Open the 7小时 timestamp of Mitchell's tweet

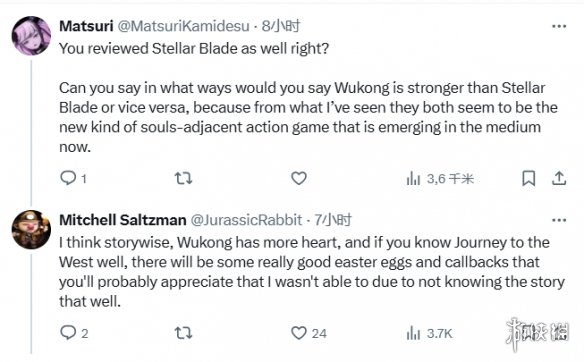[333, 220]
